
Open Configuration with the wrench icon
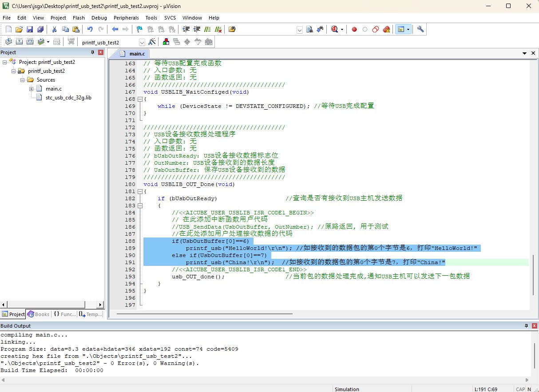point(420,29)
